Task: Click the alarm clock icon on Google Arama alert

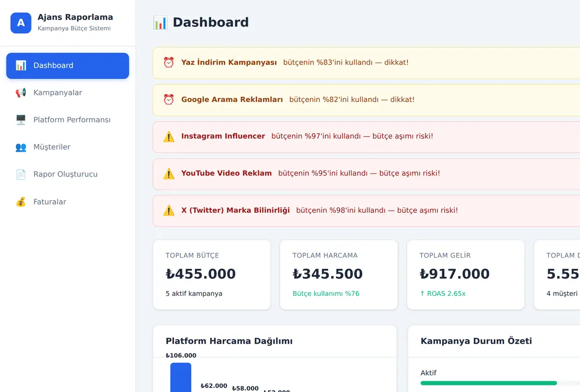Action: 169,100
